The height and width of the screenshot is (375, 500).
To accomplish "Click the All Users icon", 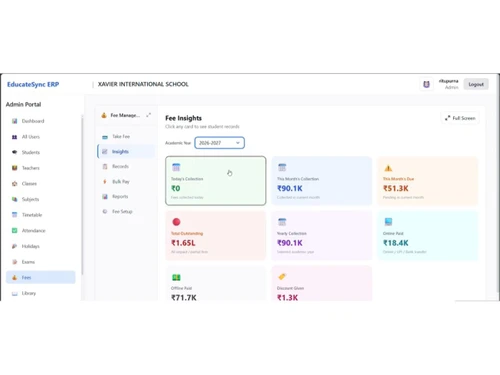I will [14, 137].
